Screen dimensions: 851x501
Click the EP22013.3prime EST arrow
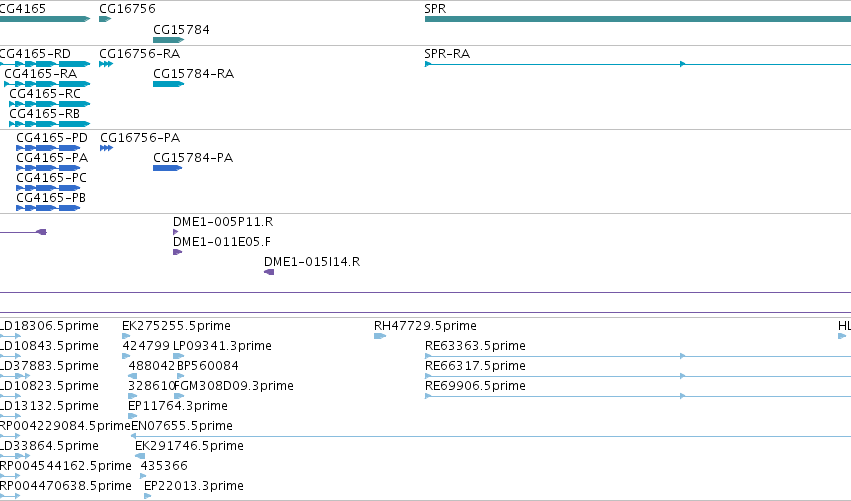click(x=148, y=496)
